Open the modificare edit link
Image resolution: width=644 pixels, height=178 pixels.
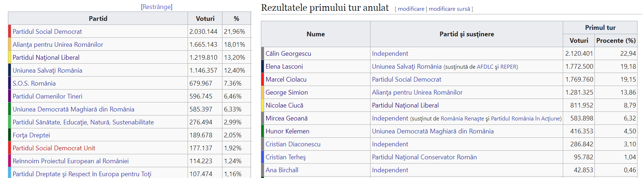coord(411,9)
